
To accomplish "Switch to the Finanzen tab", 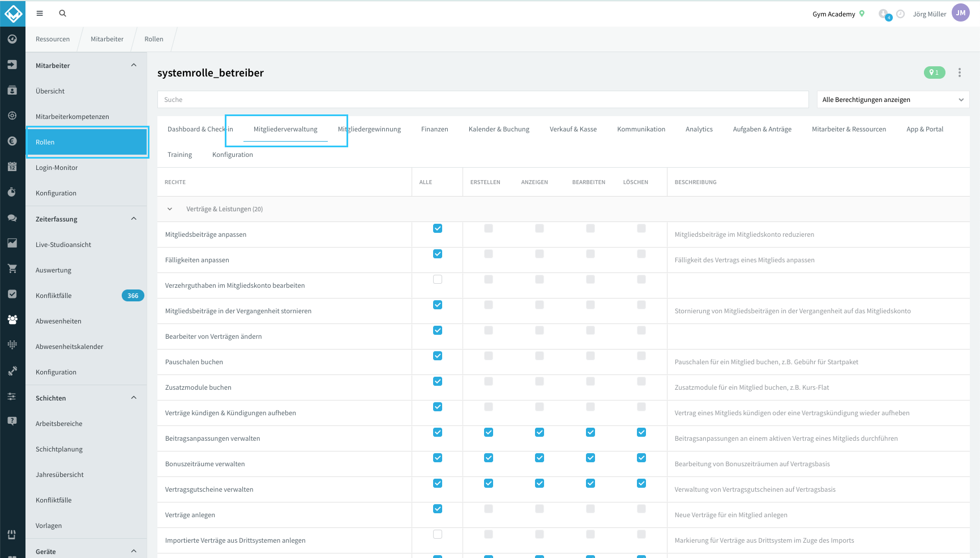I will click(434, 129).
